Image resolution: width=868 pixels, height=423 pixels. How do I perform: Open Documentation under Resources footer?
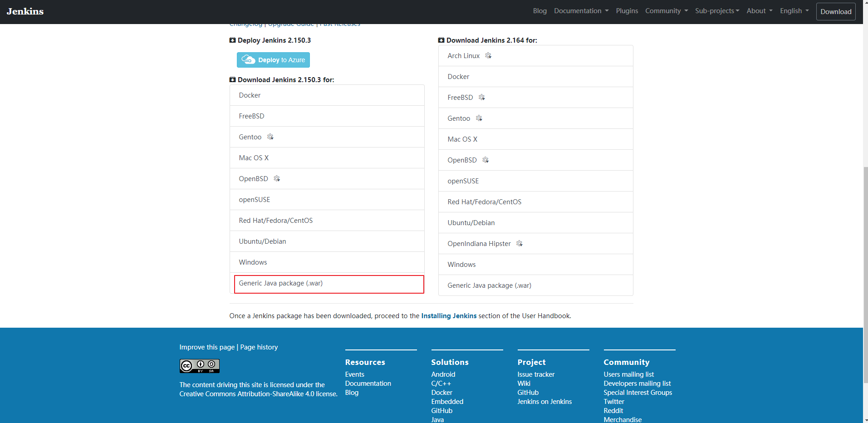click(x=368, y=384)
